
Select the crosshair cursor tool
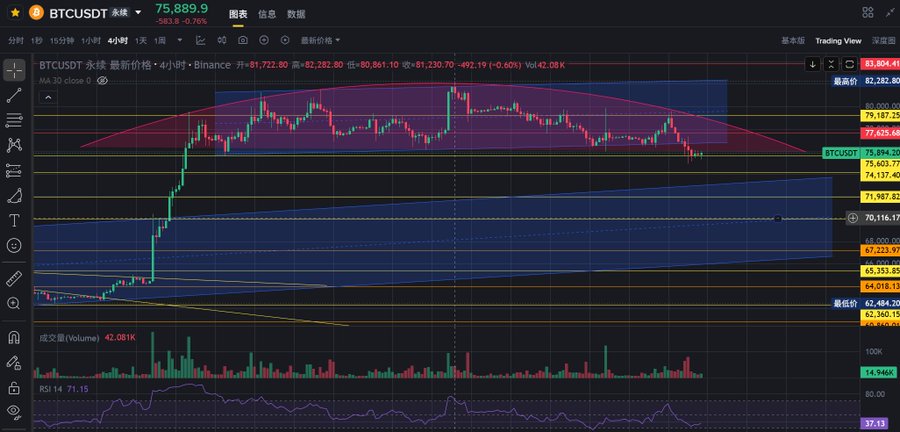coord(14,70)
